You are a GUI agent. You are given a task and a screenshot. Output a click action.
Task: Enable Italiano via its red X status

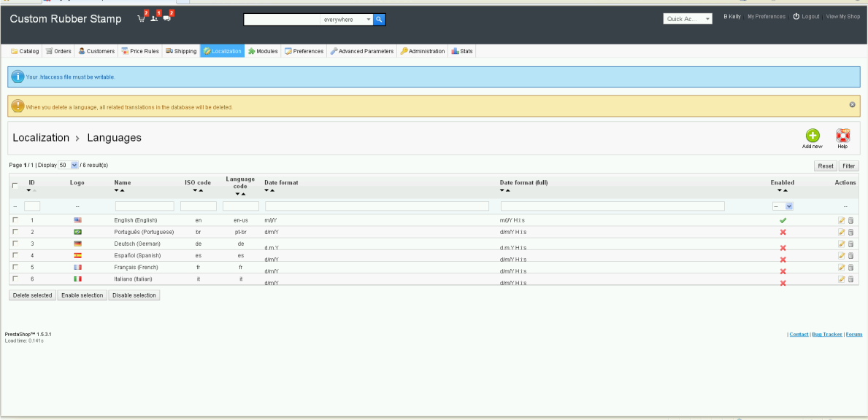[783, 283]
